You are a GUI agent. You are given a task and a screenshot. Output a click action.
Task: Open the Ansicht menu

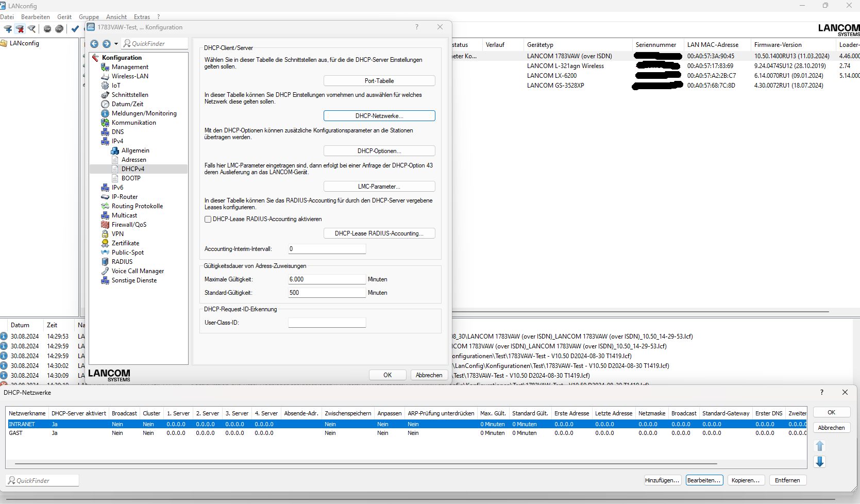tap(116, 16)
